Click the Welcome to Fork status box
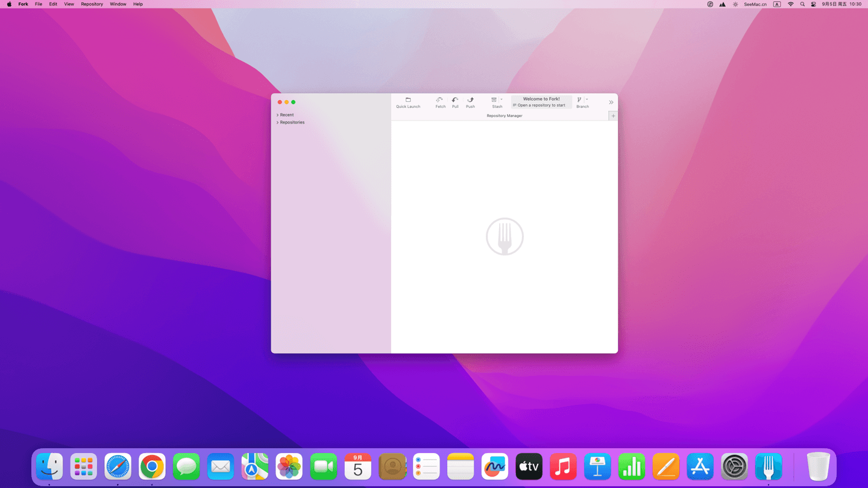868x488 pixels. click(x=541, y=102)
